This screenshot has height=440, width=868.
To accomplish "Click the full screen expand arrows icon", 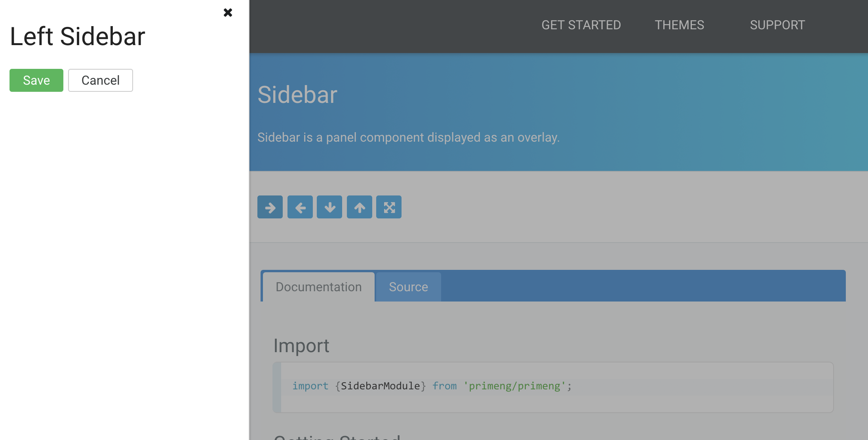I will pos(389,207).
